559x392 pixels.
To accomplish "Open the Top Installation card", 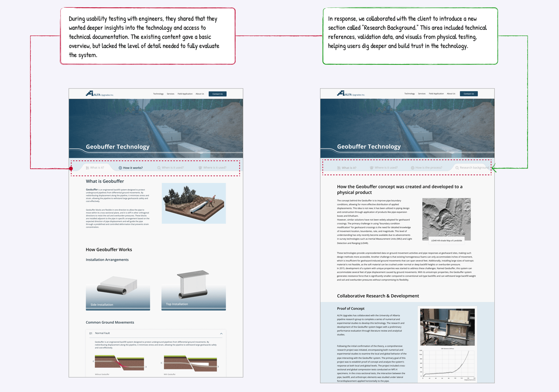I will click(x=194, y=290).
